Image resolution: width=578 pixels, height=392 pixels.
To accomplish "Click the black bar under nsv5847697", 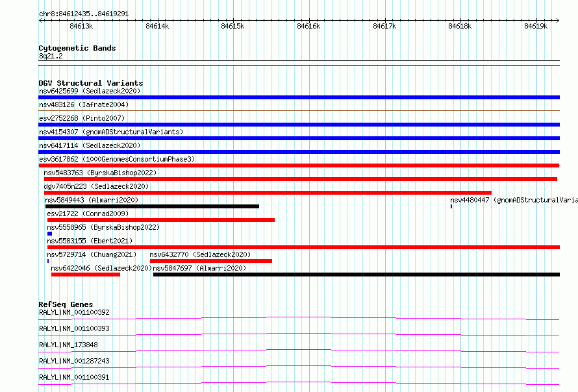I will click(x=357, y=275).
